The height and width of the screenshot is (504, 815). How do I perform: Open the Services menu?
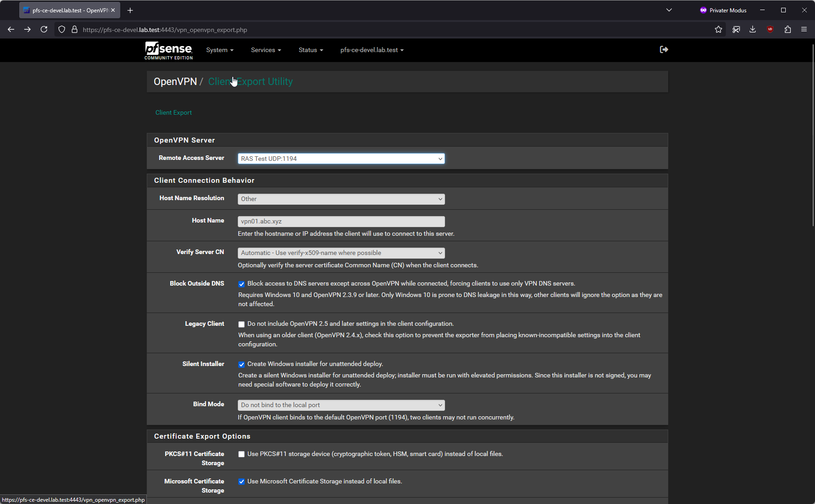pos(266,50)
